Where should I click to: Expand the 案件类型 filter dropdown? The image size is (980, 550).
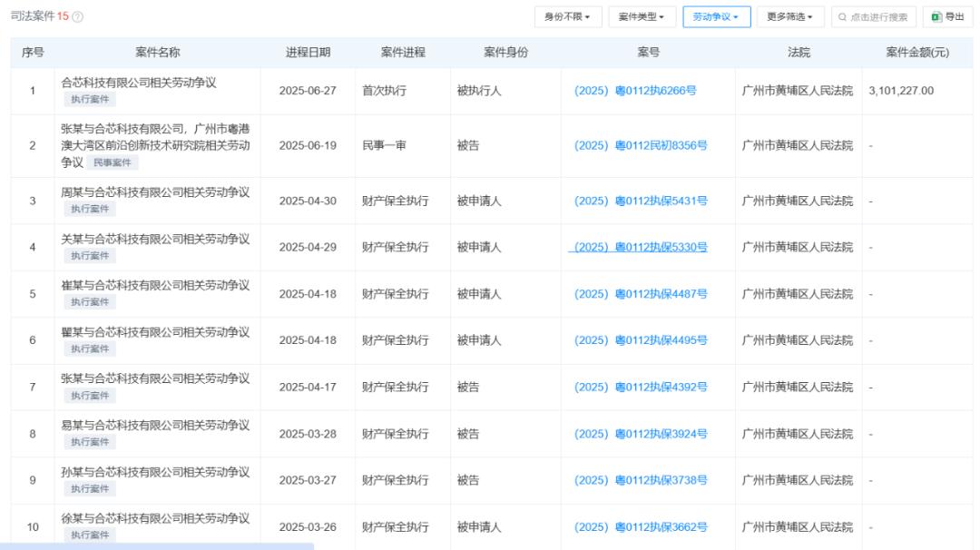642,17
